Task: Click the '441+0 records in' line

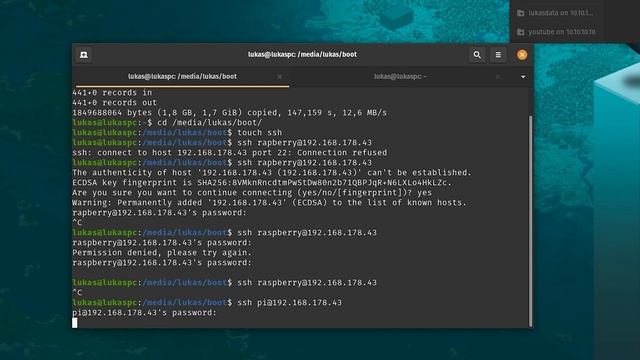Action: tap(112, 93)
